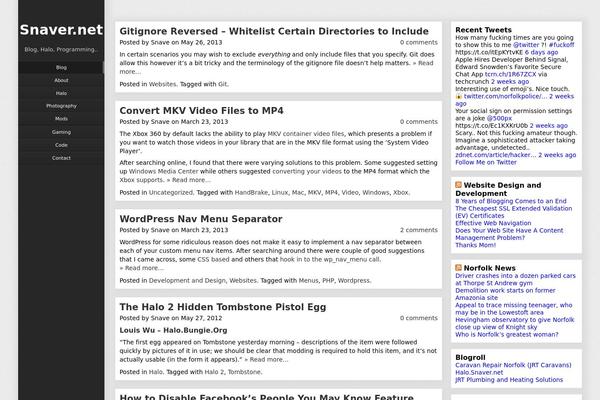This screenshot has height=400, width=600.
Task: Open Who is Norfolk's greatest woman link
Action: (x=507, y=335)
